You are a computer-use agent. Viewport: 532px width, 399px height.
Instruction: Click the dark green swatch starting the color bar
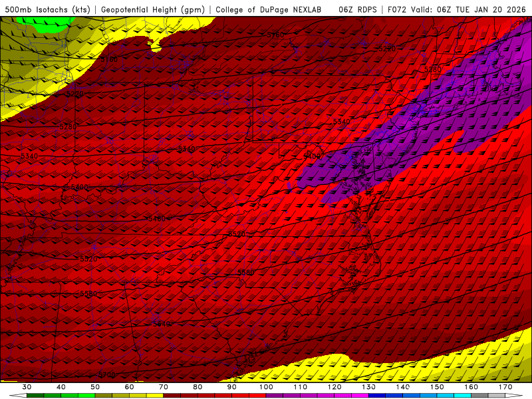coord(35,396)
